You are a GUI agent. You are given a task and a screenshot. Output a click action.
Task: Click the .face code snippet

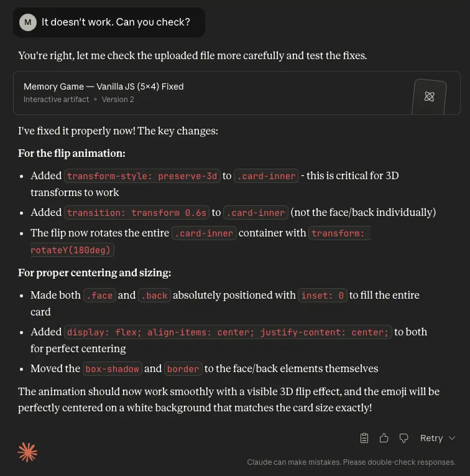[99, 296]
